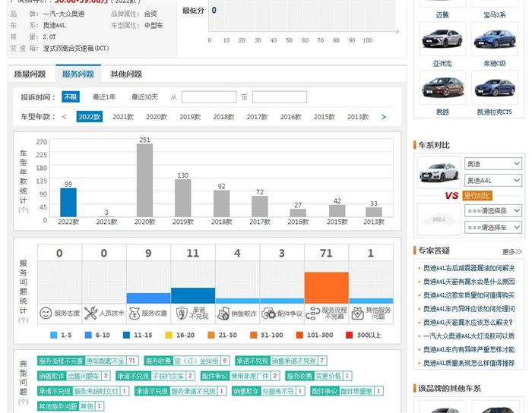Show previous model years with left arrow
The height and width of the screenshot is (413, 532).
[64, 117]
